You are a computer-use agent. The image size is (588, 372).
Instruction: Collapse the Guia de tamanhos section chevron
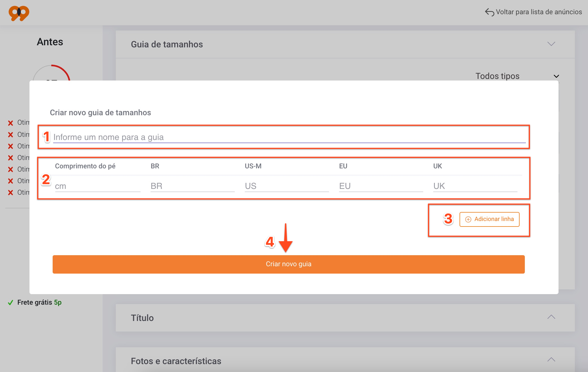[551, 44]
